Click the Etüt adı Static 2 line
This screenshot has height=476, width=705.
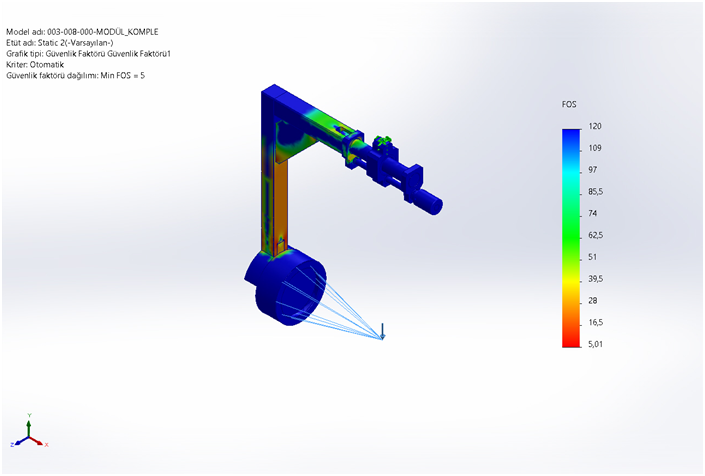(x=60, y=43)
